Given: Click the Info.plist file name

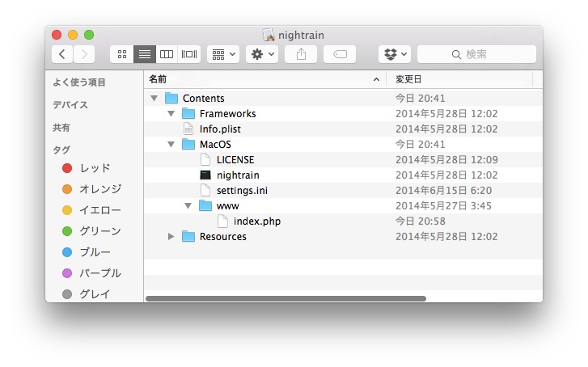Looking at the screenshot, I should 220,129.
